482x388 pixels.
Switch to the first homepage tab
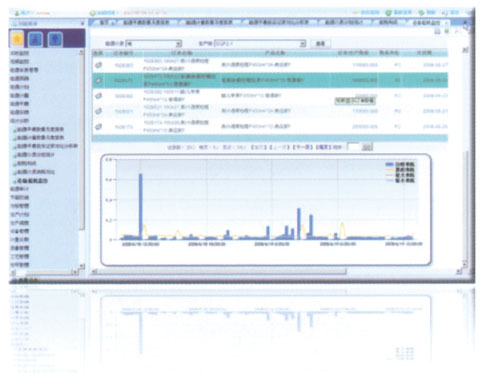[104, 22]
